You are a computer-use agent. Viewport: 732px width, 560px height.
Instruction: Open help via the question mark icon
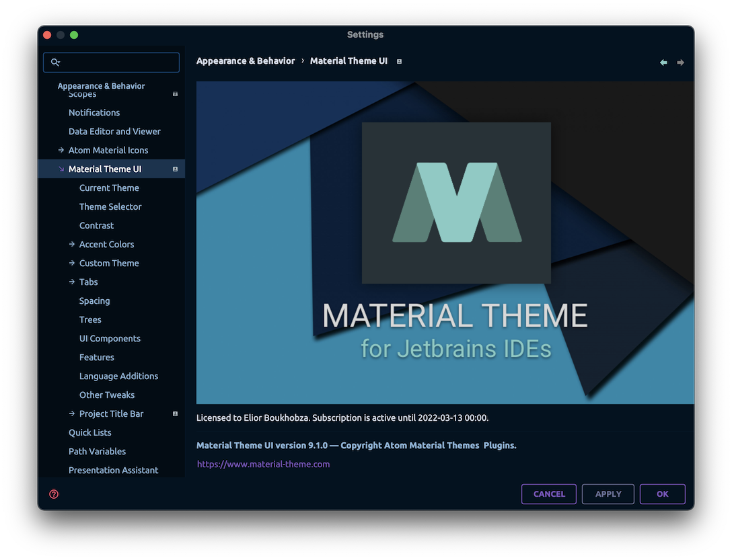coord(53,493)
